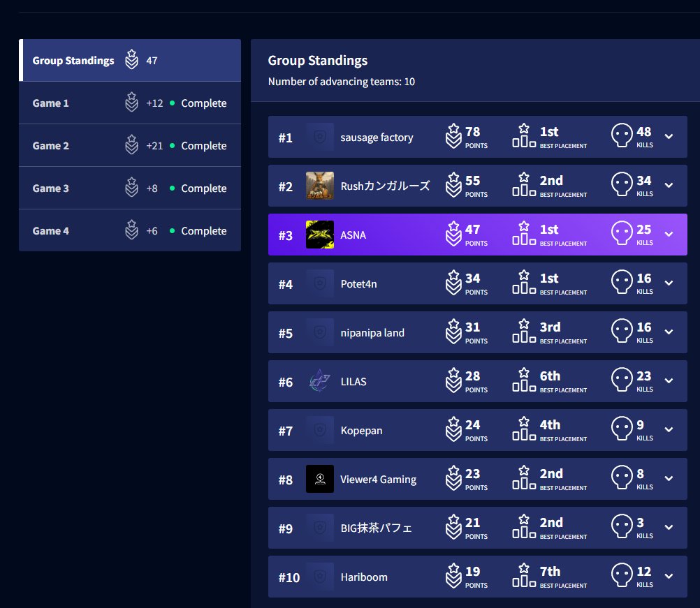This screenshot has width=700, height=608.
Task: Click Number of advancing teams: 10 text
Action: [x=342, y=82]
